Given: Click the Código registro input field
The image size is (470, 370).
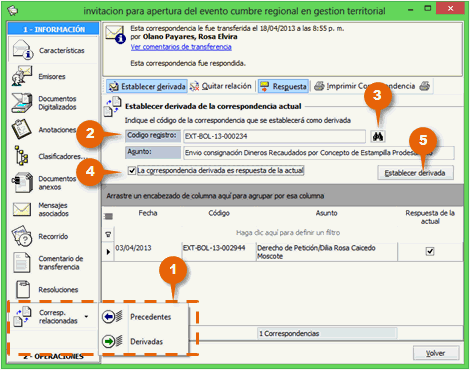Looking at the screenshot, I should click(274, 136).
